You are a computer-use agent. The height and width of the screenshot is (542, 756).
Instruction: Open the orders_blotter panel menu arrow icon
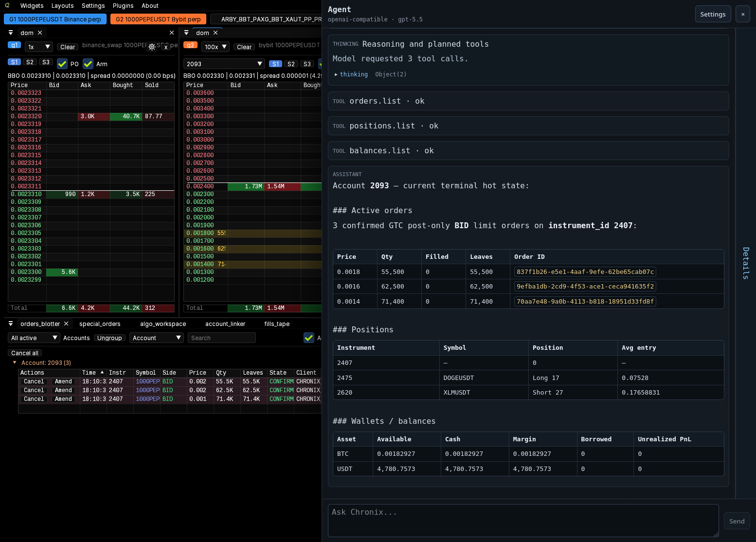(11, 324)
